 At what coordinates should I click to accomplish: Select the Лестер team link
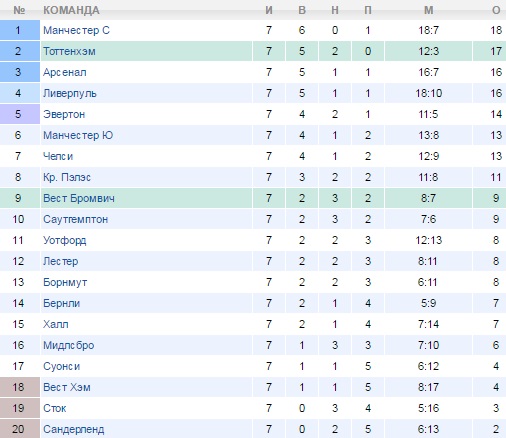coord(61,261)
